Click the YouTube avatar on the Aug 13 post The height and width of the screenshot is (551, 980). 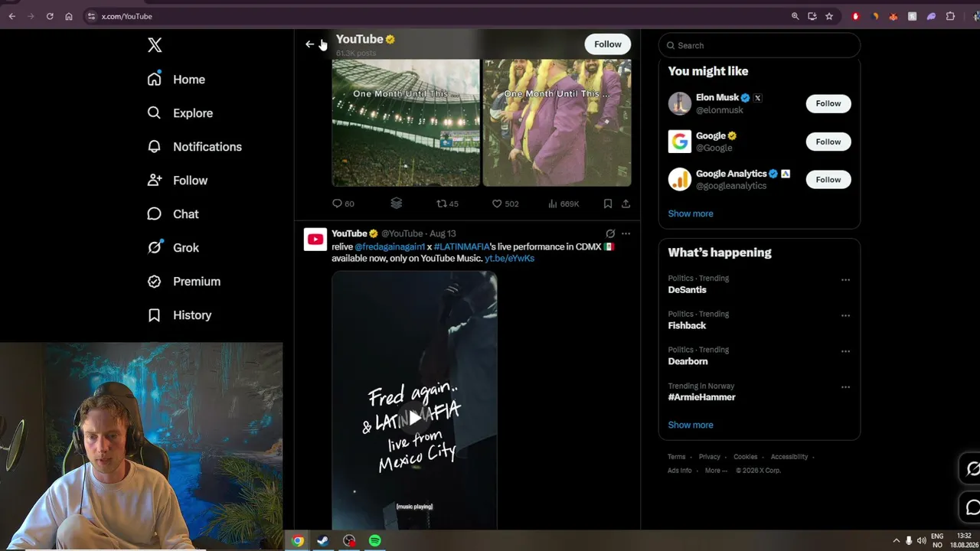[x=315, y=240]
